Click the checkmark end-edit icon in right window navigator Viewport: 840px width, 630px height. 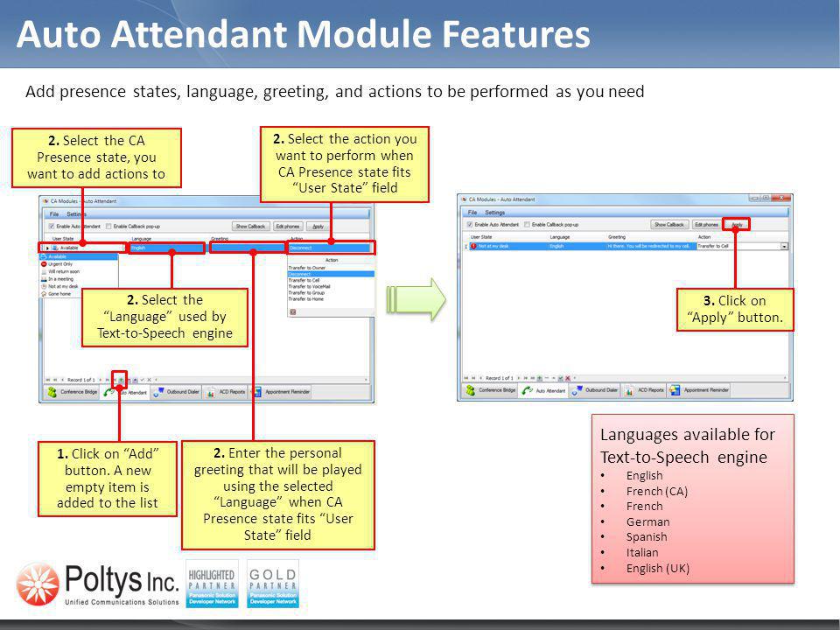click(561, 378)
